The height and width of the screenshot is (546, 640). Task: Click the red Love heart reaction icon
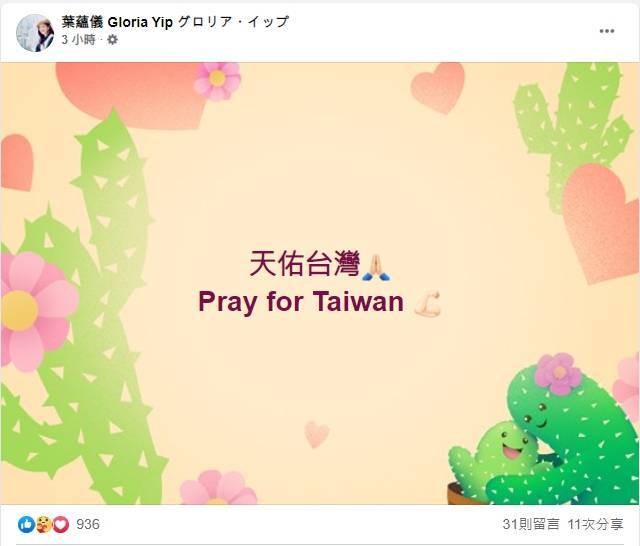pyautogui.click(x=61, y=524)
